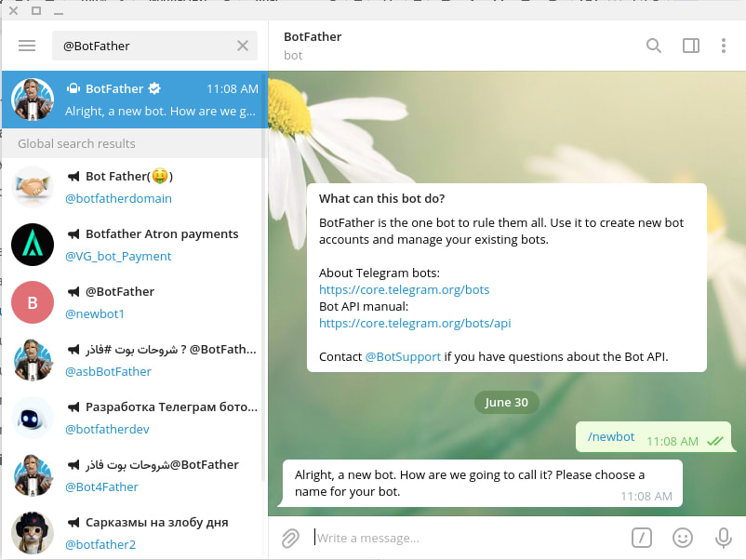Clear the @BotFather search text
746x560 pixels.
click(243, 46)
